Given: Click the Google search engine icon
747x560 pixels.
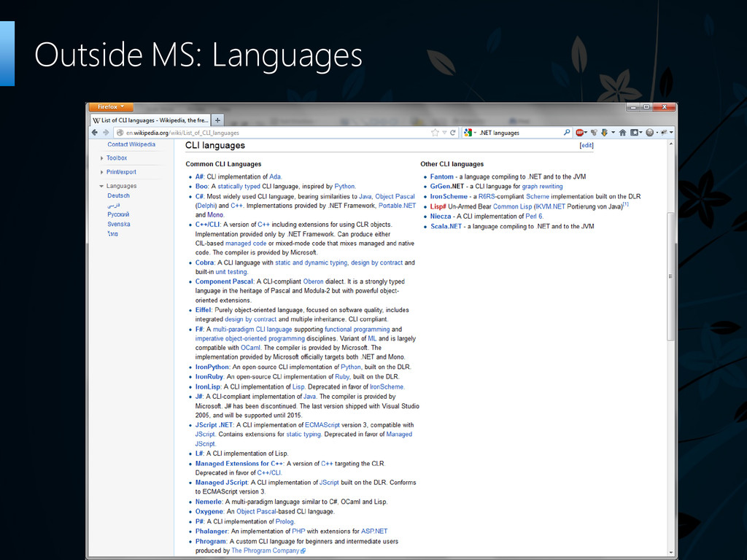Looking at the screenshot, I should point(468,133).
